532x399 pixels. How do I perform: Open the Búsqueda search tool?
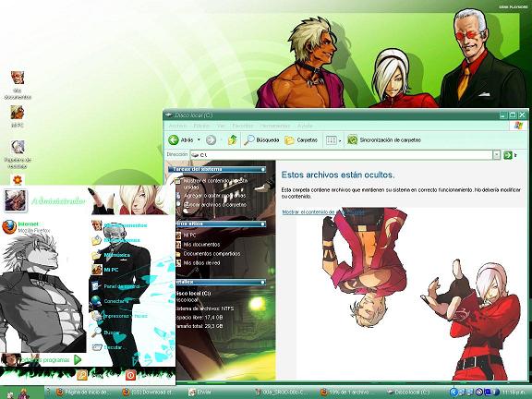(x=261, y=139)
